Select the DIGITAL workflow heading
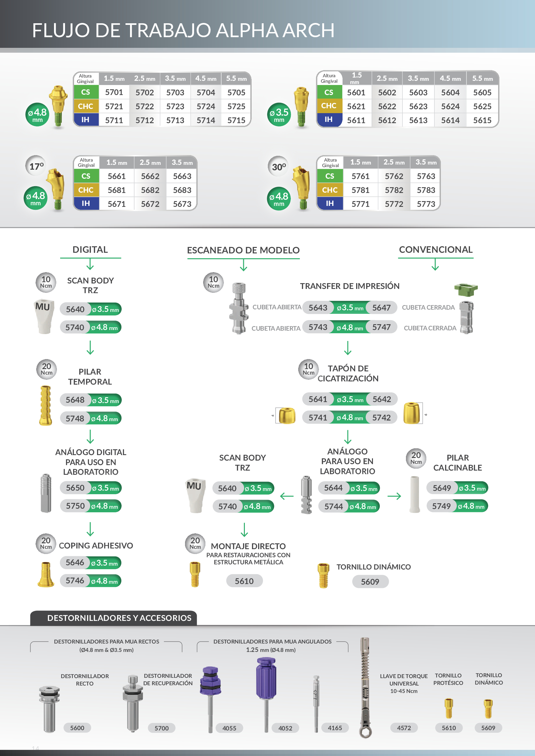The image size is (535, 756). (90, 250)
